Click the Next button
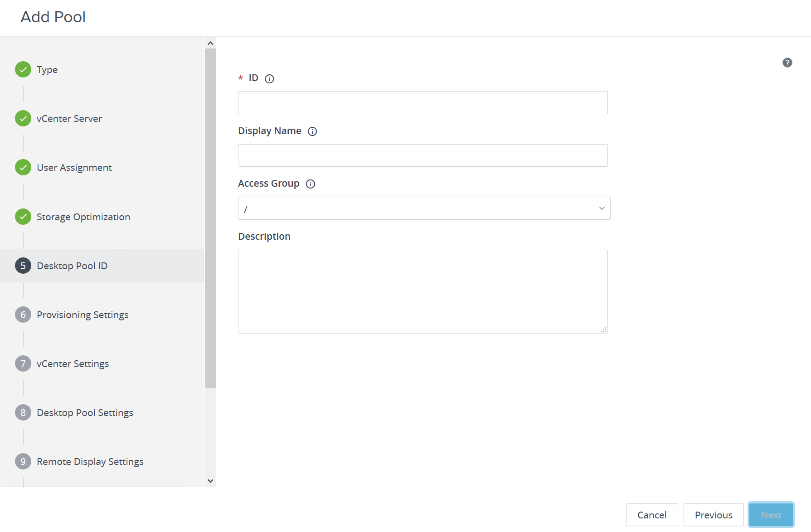Image resolution: width=811 pixels, height=532 pixels. (771, 515)
